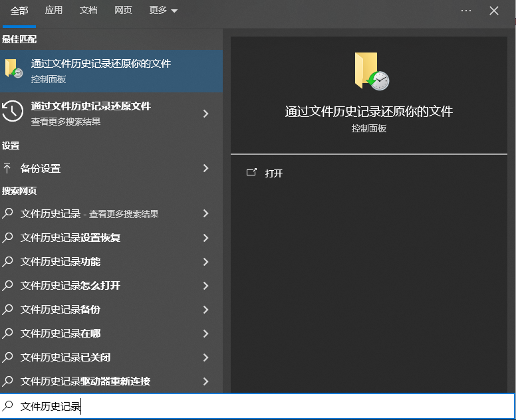Click the folder-clock icon in best match row
516x420 pixels.
[x=14, y=68]
